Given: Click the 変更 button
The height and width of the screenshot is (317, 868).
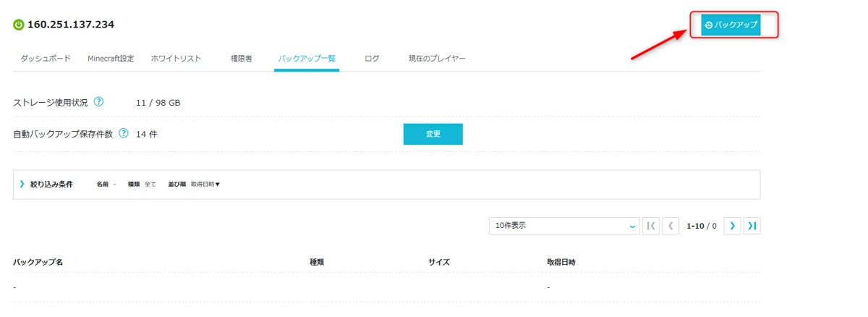Looking at the screenshot, I should click(x=433, y=134).
